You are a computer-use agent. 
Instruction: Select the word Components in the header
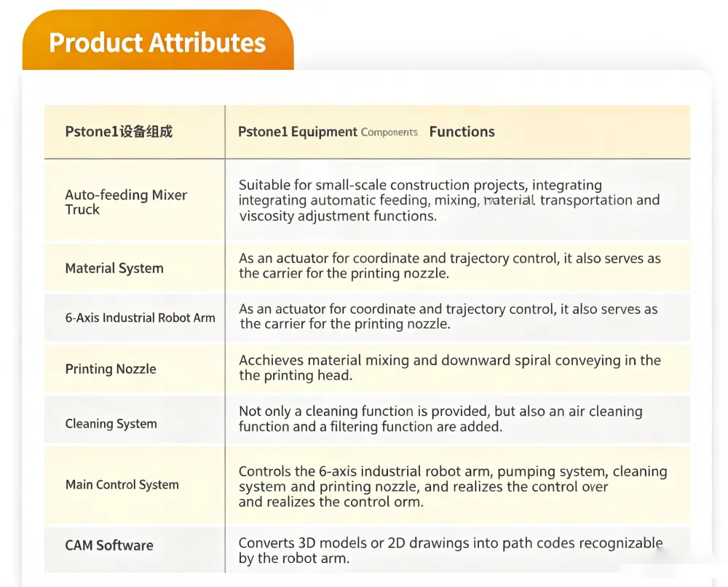click(389, 133)
